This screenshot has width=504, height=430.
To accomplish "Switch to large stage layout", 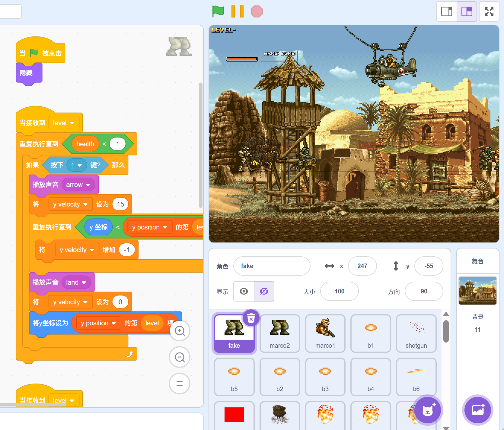I will pos(467,11).
